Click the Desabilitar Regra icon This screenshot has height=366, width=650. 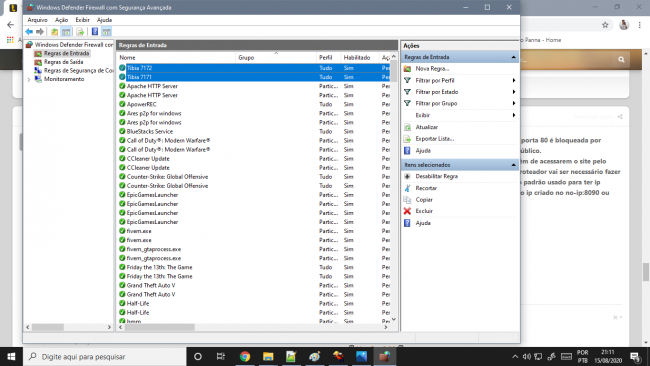[x=407, y=176]
